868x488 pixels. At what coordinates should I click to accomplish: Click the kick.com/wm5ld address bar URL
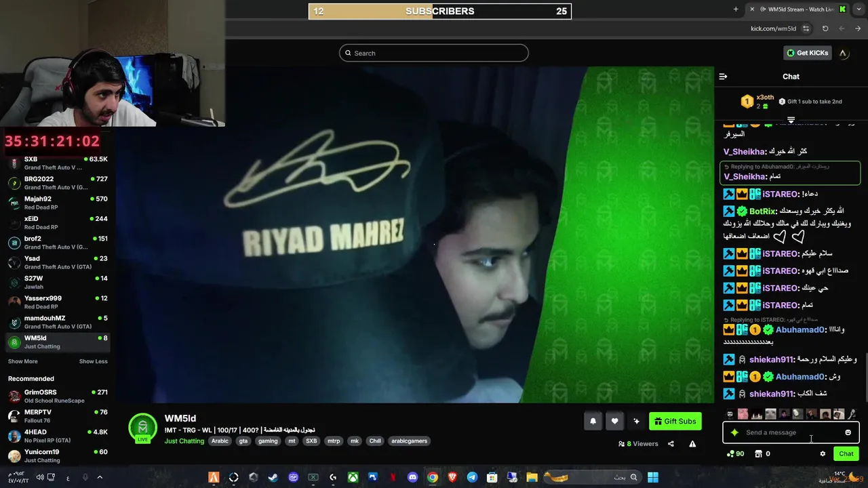pyautogui.click(x=773, y=28)
